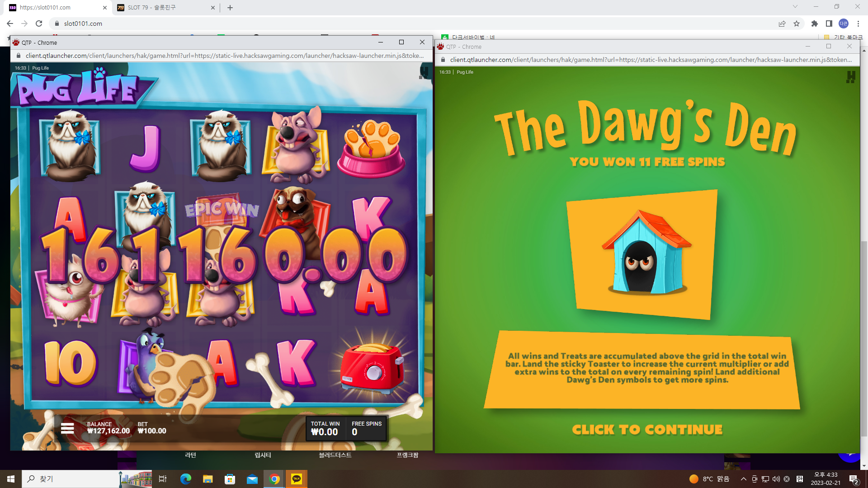Click the CLICK TO CONTINUE prompt
The width and height of the screenshot is (868, 488).
[647, 430]
